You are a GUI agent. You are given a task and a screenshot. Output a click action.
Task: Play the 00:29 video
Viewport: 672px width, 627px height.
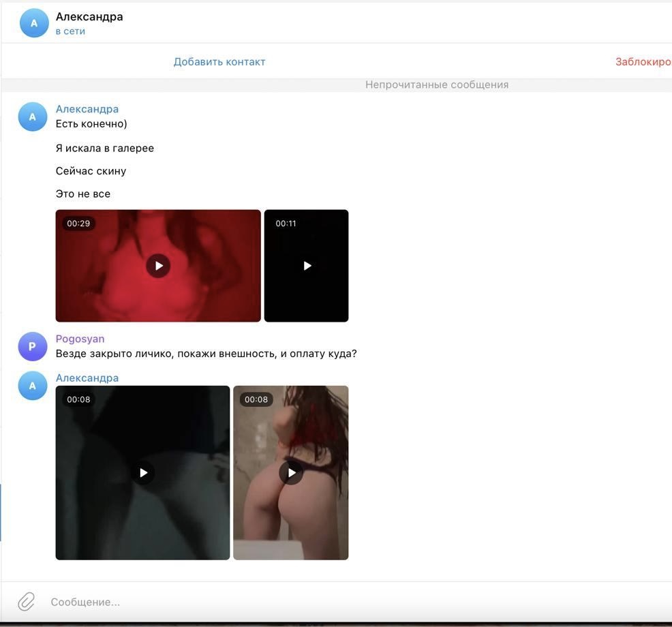[158, 266]
